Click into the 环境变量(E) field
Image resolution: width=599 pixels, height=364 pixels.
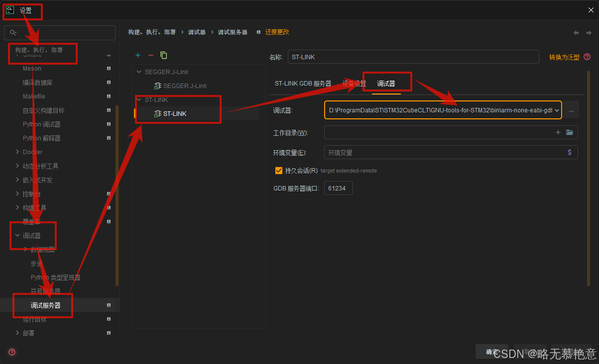click(x=451, y=152)
